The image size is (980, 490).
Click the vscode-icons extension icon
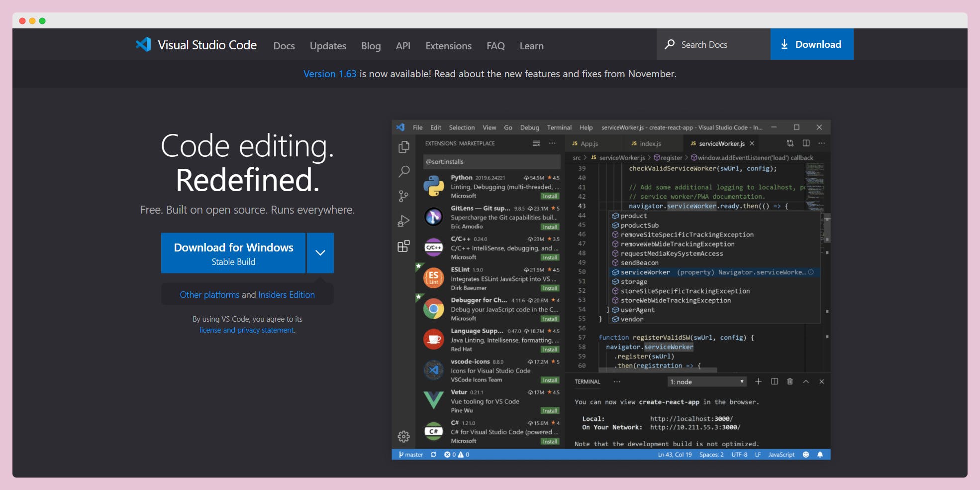[434, 370]
